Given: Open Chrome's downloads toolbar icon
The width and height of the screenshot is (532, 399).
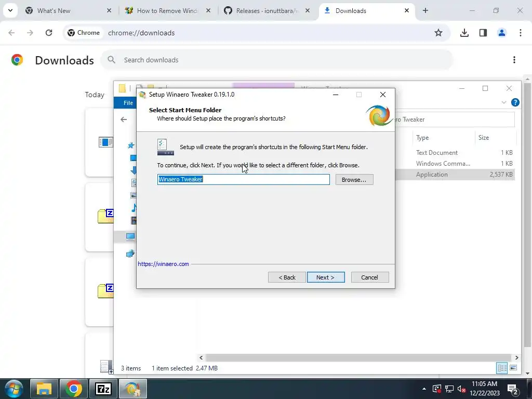Looking at the screenshot, I should tap(464, 33).
